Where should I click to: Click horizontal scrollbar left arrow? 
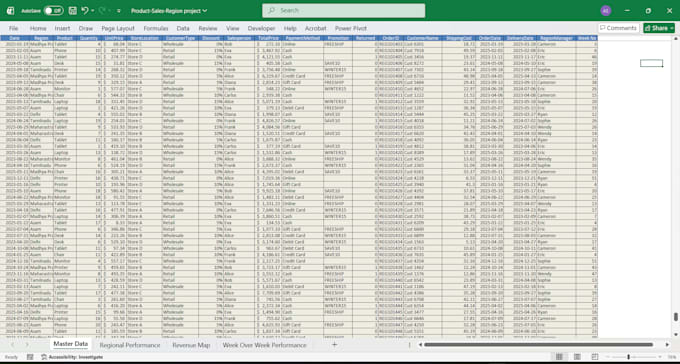click(419, 345)
